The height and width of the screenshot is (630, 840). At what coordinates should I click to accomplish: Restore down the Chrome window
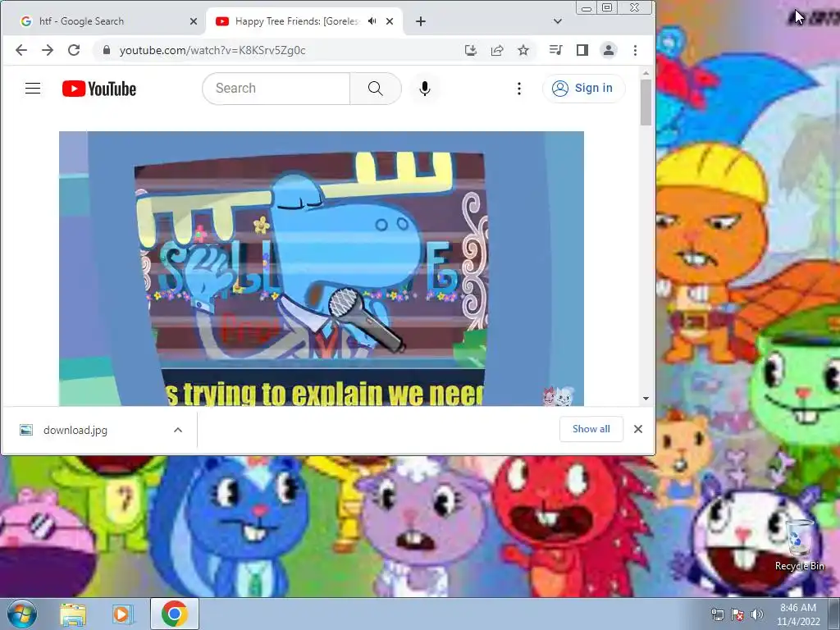coord(607,8)
